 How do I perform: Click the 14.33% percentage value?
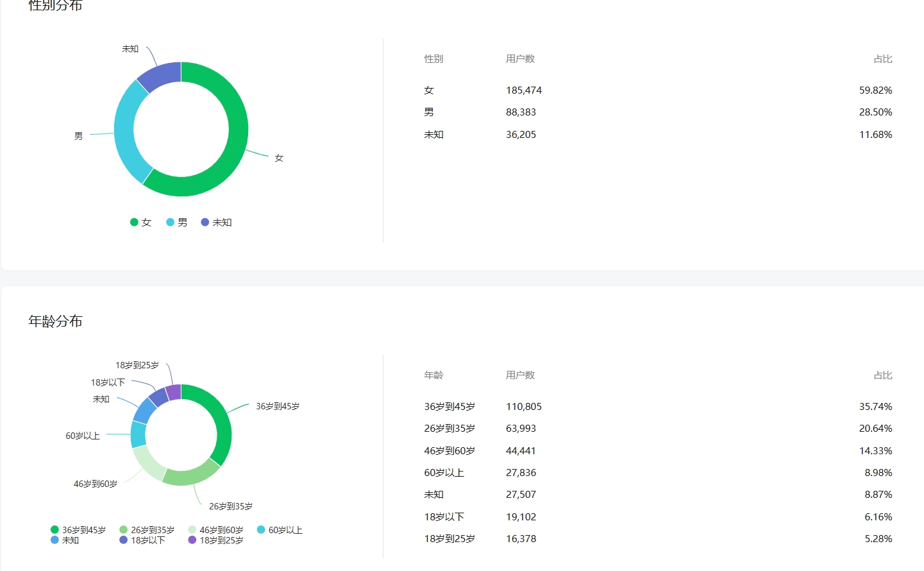click(x=876, y=451)
